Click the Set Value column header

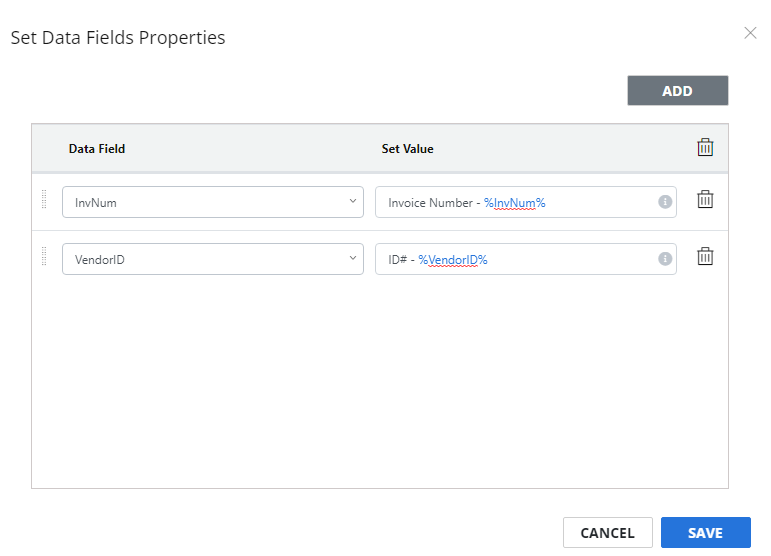point(407,148)
